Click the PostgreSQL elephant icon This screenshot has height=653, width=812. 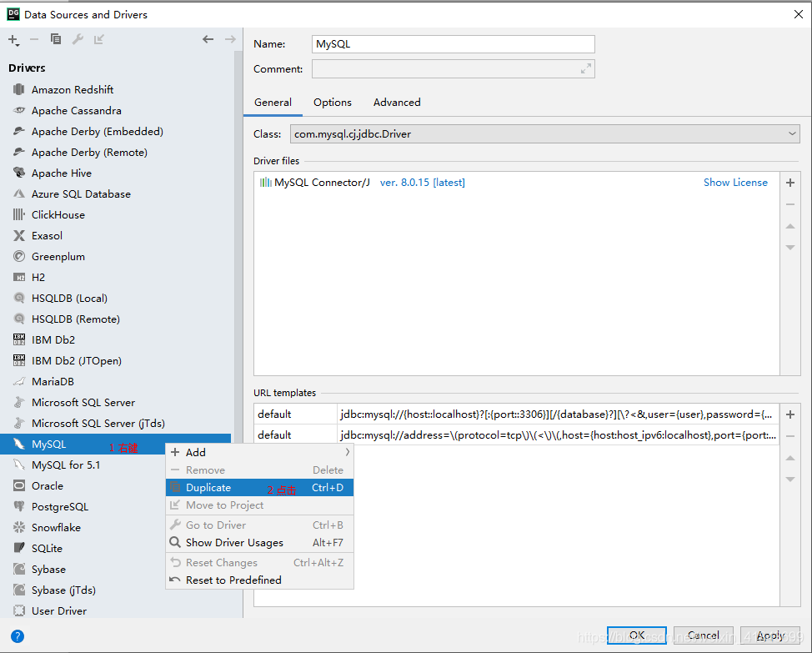[x=19, y=506]
